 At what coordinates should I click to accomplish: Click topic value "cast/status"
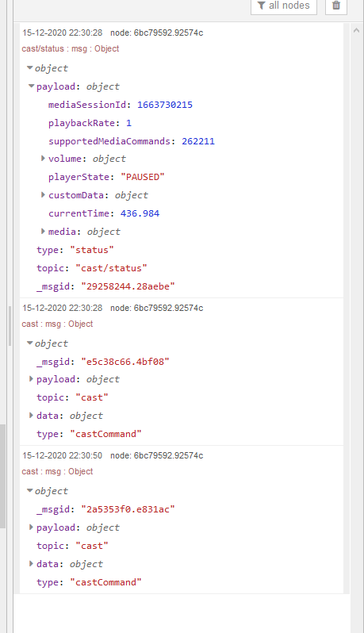click(111, 268)
